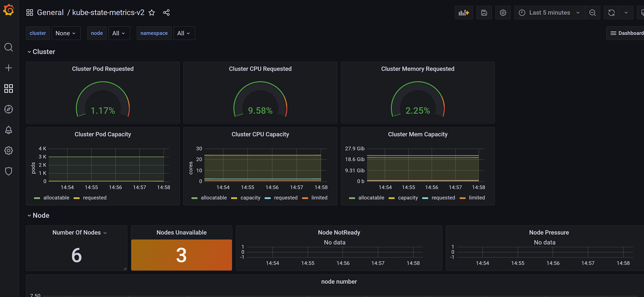Image resolution: width=644 pixels, height=297 pixels.
Task: Open the Alerting bell icon
Action: pyautogui.click(x=9, y=130)
